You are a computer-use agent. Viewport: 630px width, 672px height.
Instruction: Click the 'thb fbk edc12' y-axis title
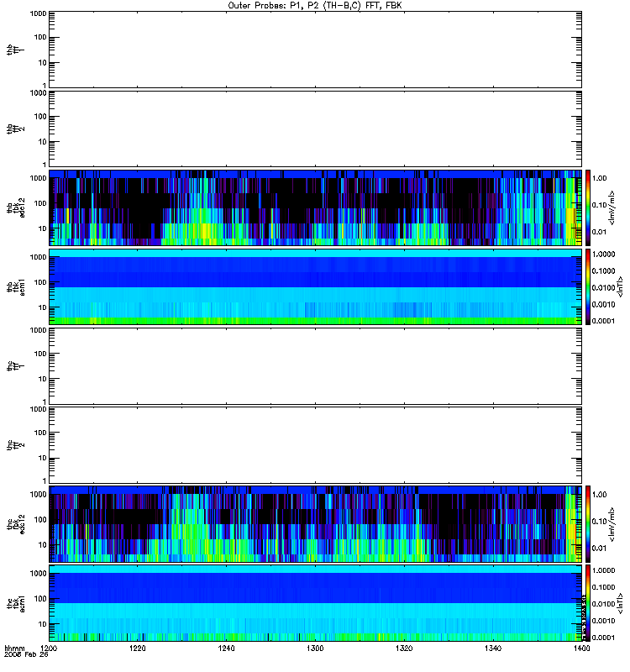(16, 207)
